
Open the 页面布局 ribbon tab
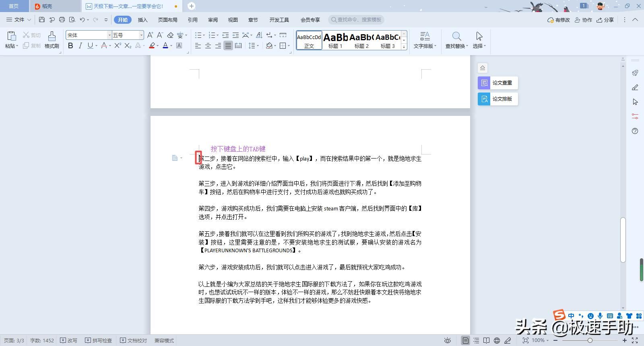coord(167,20)
